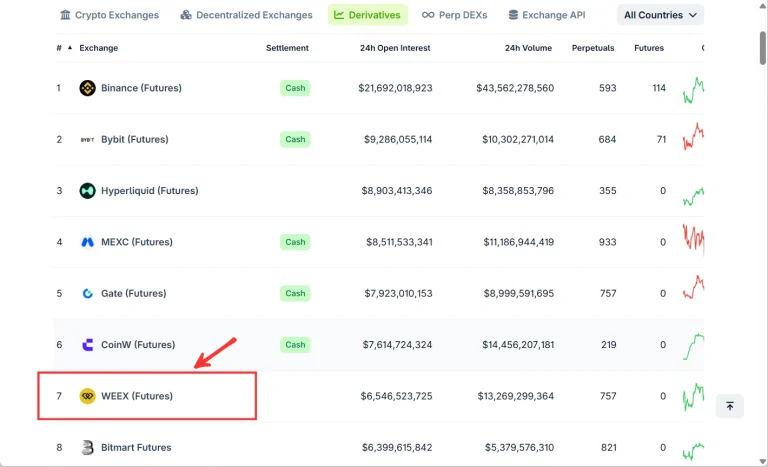The image size is (768, 467).
Task: Switch to Crypto Exchanges tab
Action: coord(109,15)
